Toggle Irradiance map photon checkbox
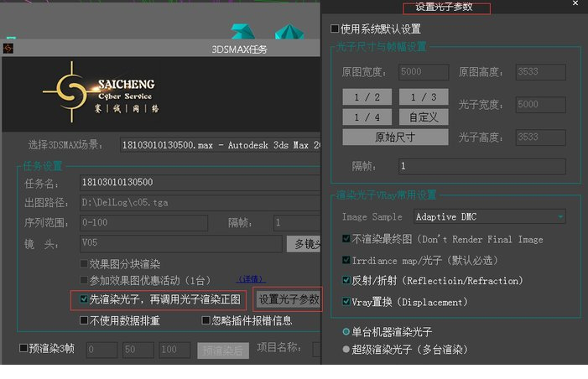Screen dimensions: 588x379 coord(346,260)
